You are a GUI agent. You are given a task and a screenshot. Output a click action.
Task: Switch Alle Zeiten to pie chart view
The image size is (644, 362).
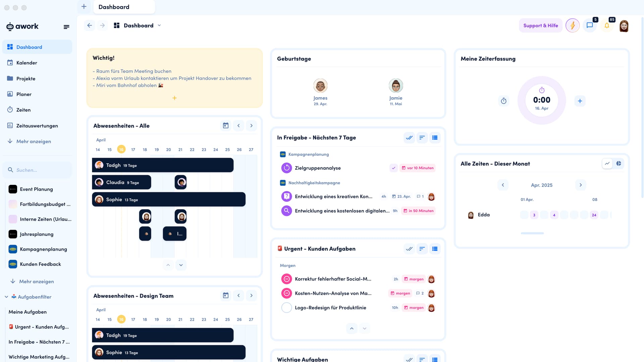pos(619,163)
